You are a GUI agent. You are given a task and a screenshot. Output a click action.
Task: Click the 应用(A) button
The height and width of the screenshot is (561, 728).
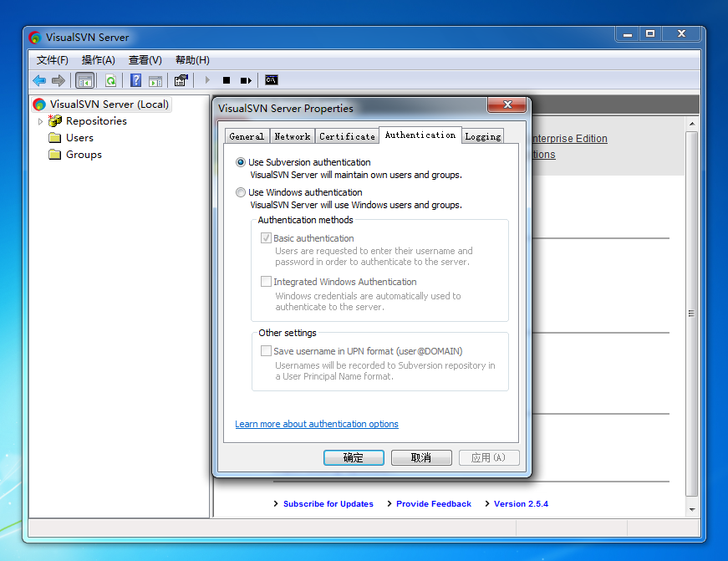tap(489, 457)
